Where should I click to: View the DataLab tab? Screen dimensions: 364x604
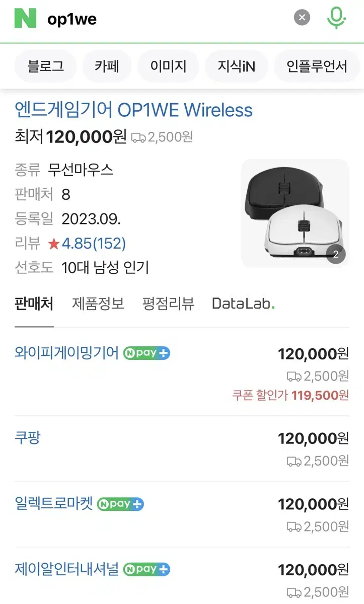click(243, 304)
